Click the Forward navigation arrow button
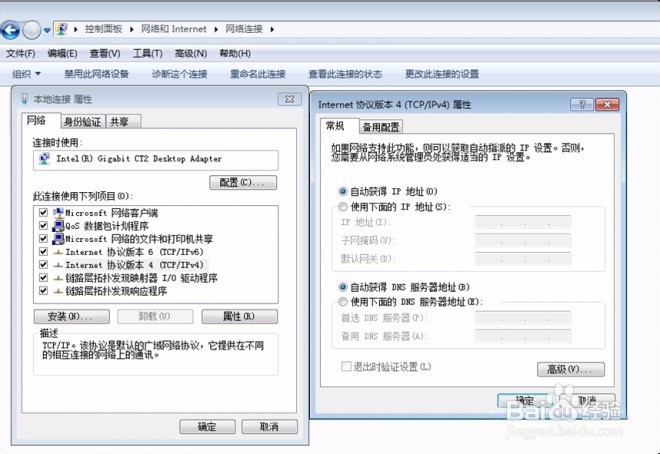660x454 pixels. click(32, 30)
